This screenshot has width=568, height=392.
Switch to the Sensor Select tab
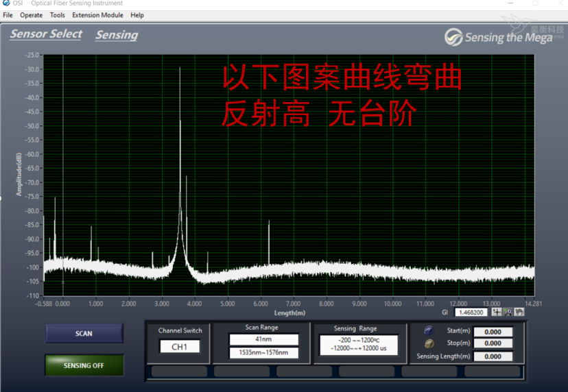(x=46, y=34)
